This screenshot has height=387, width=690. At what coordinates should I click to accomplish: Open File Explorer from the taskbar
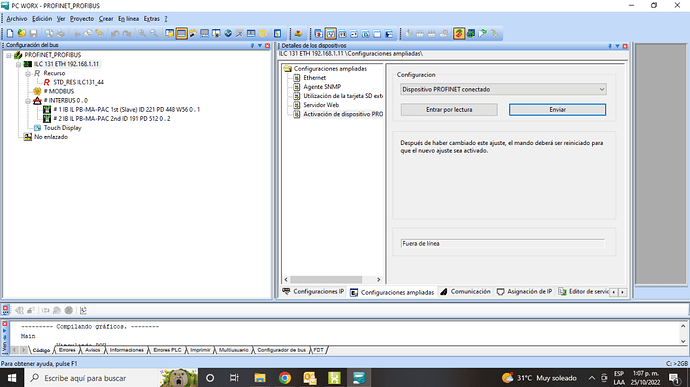(260, 378)
